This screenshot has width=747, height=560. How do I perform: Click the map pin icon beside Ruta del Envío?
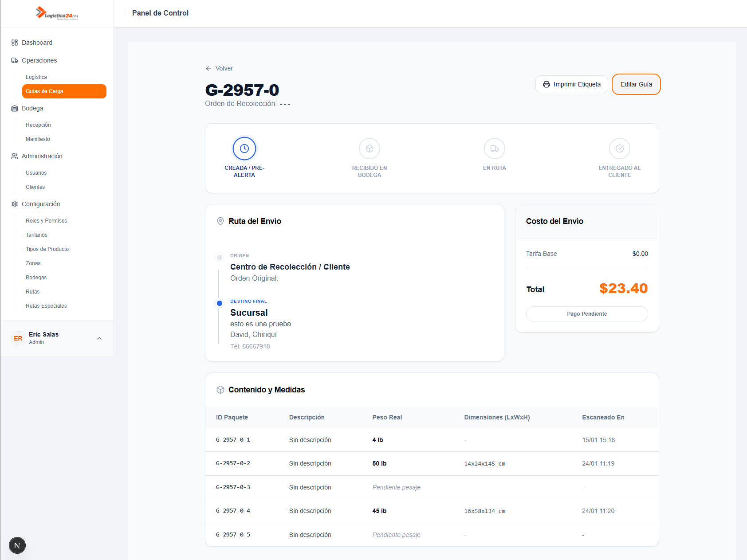click(x=220, y=221)
